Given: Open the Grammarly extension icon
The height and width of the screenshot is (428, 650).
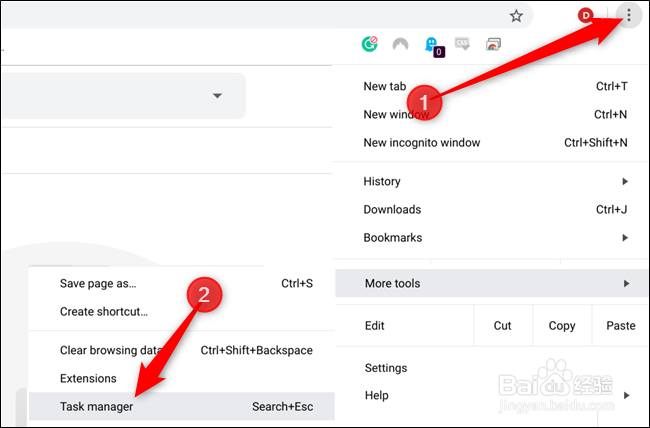Looking at the screenshot, I should click(x=369, y=44).
